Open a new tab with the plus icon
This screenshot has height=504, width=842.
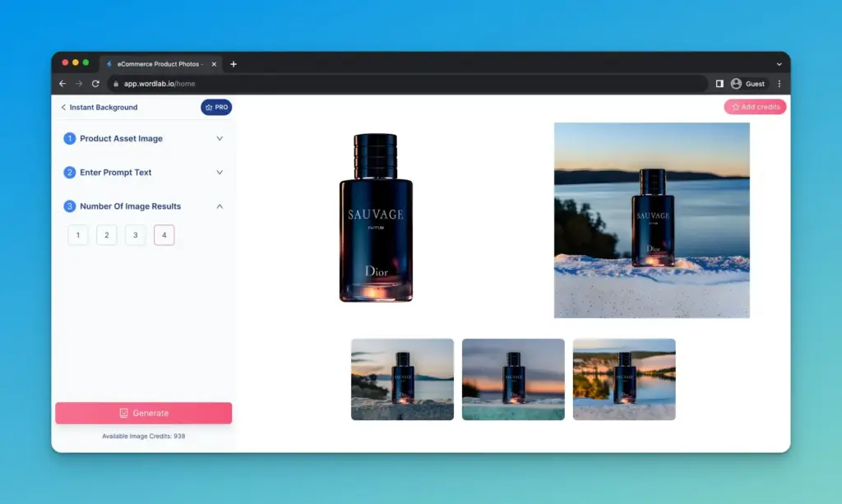tap(233, 64)
